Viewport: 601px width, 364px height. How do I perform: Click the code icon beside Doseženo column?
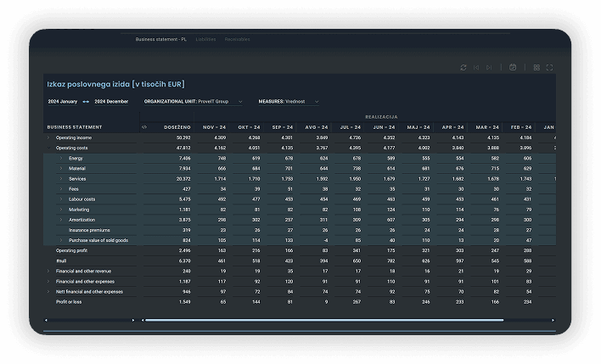point(144,126)
